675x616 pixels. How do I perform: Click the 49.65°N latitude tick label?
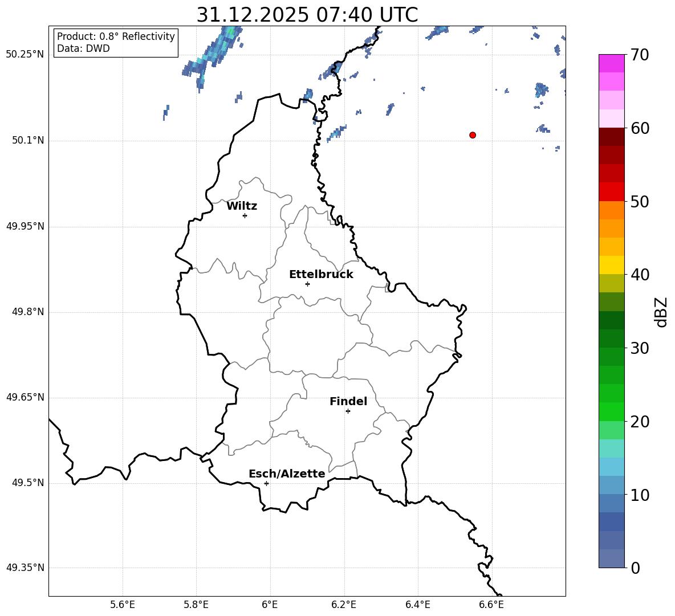[x=25, y=397]
